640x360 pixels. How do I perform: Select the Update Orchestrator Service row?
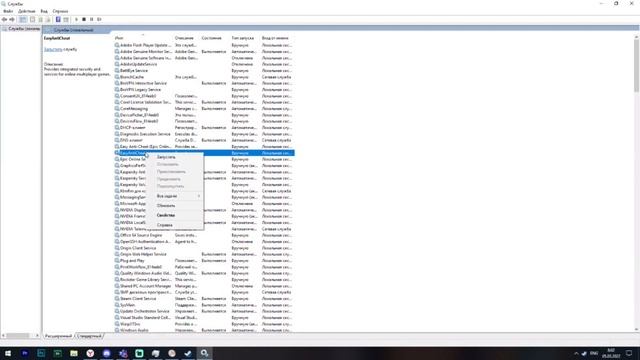(204, 311)
